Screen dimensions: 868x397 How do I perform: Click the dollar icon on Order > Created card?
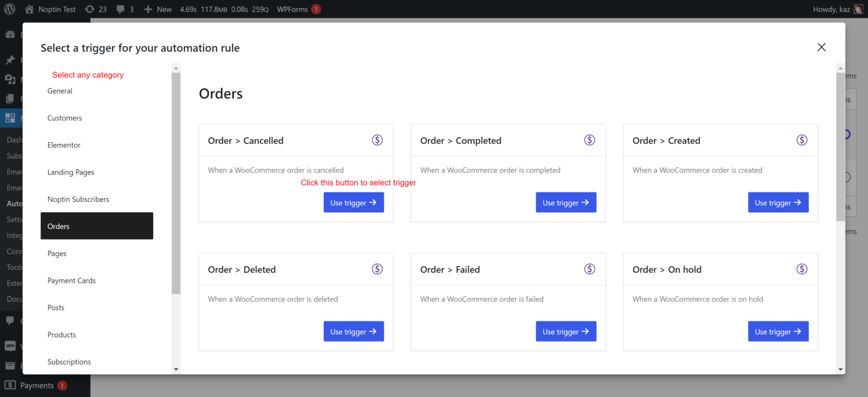[x=801, y=139]
